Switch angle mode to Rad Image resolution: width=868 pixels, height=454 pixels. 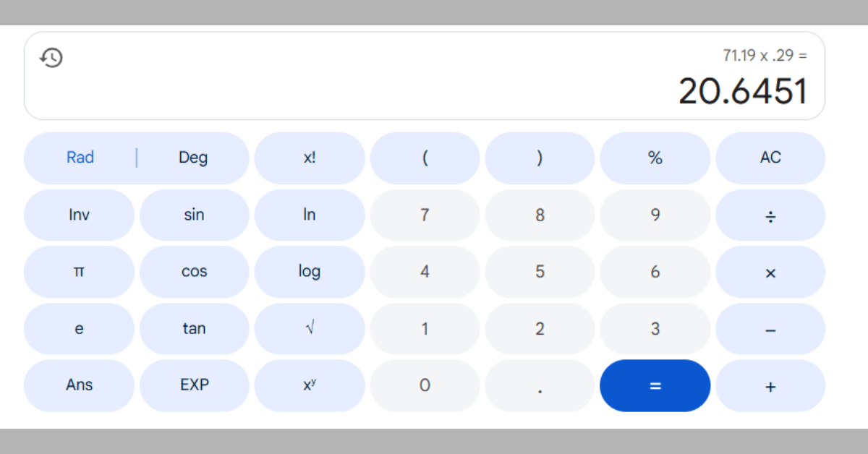click(80, 158)
